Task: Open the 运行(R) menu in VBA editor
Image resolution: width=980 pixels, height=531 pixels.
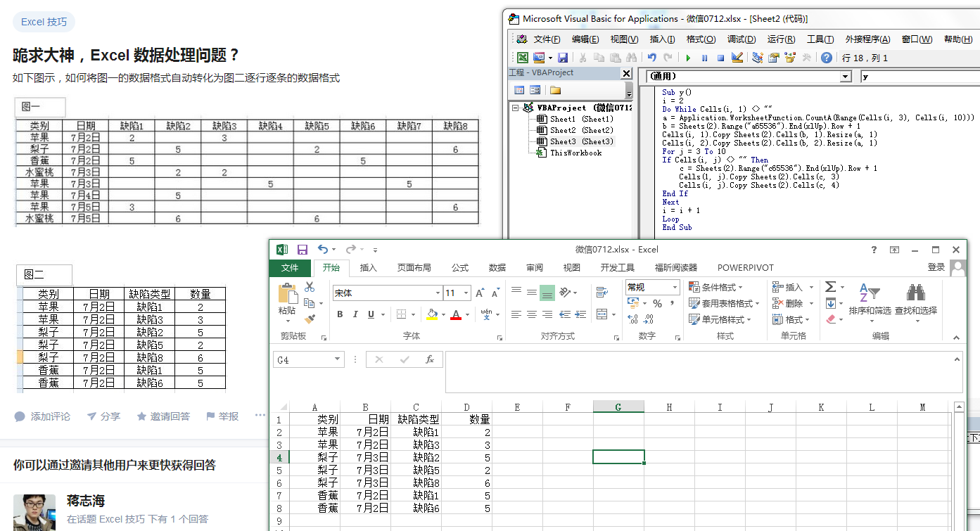Action: coord(782,39)
